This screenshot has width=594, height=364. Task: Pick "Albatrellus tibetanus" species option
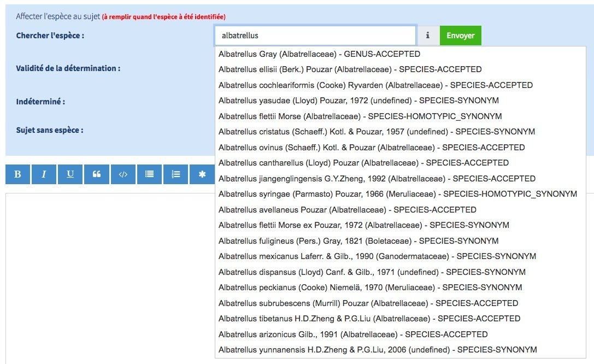369,319
